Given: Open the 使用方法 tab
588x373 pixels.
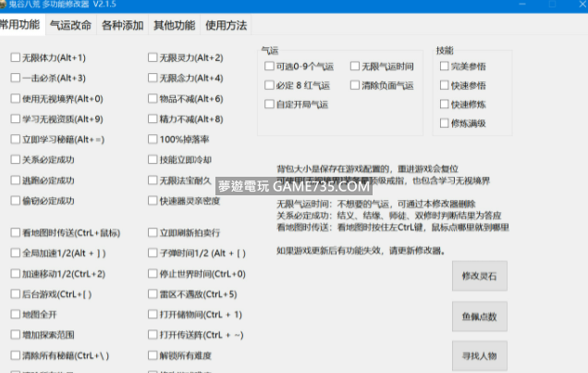Looking at the screenshot, I should [x=227, y=25].
